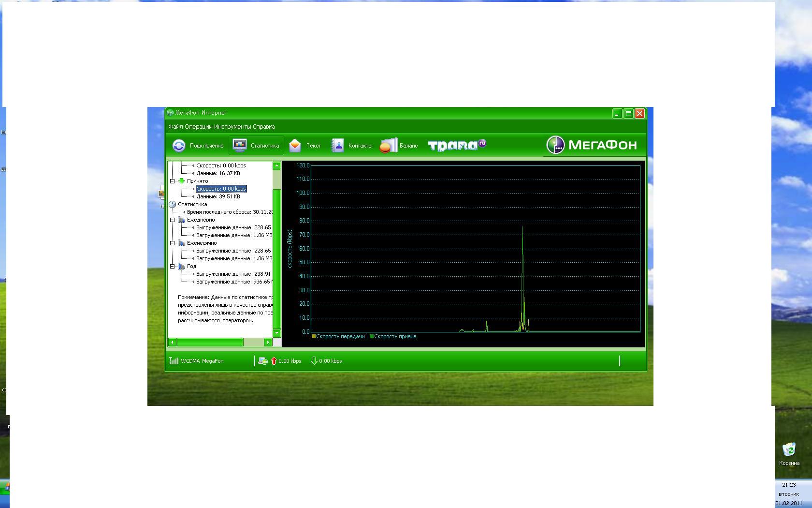Select the Год tree node label
Image resolution: width=812 pixels, height=508 pixels.
coord(192,266)
